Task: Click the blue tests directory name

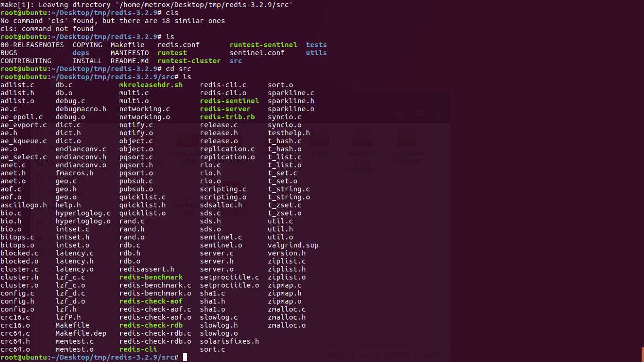Action: 316,45
